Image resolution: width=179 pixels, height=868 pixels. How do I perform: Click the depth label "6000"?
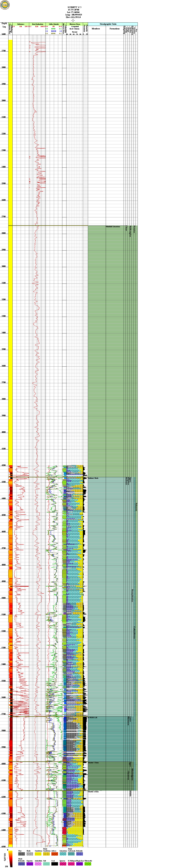click(x=4, y=764)
